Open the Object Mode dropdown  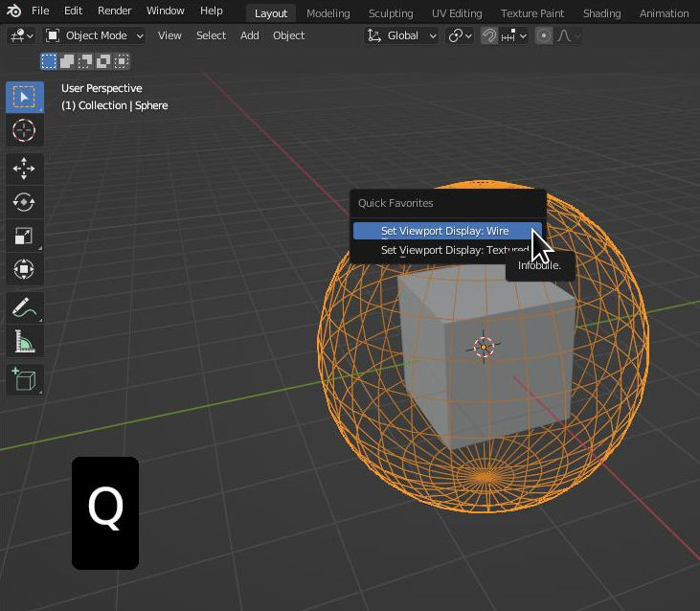point(94,35)
